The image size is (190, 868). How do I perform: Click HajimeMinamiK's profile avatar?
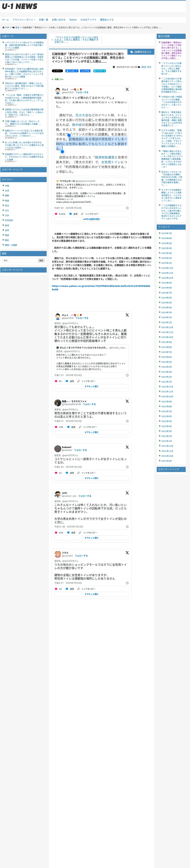pyautogui.click(x=58, y=403)
